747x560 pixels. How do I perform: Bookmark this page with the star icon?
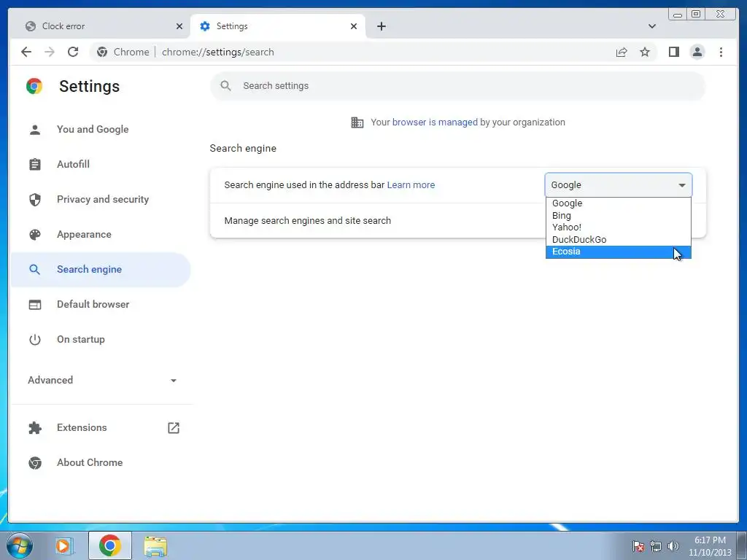point(645,52)
